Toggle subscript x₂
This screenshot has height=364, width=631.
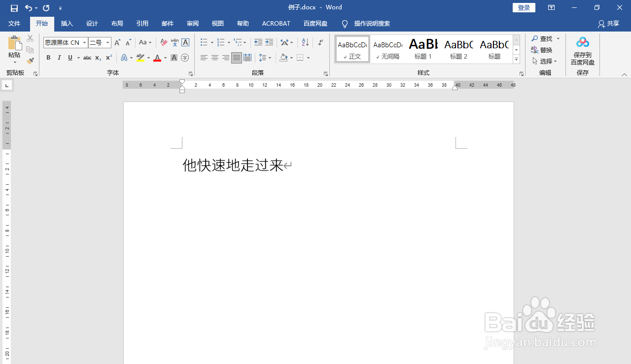[98, 58]
